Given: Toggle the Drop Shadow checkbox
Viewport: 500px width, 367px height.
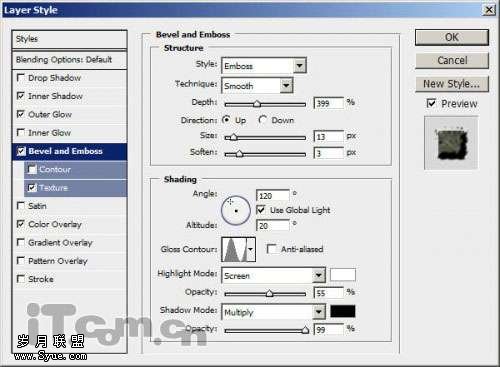Looking at the screenshot, I should coord(21,78).
